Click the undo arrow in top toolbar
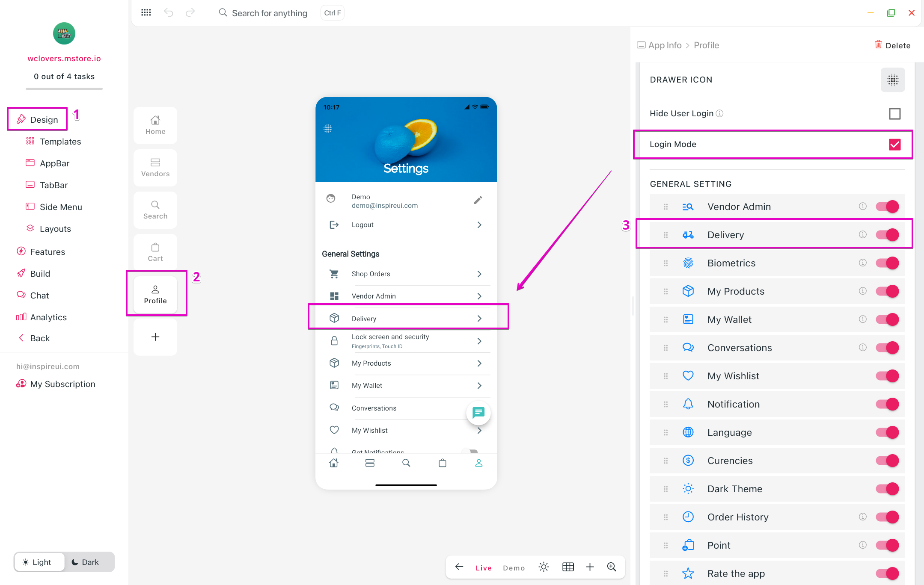Viewport: 924px width, 585px height. coord(169,13)
